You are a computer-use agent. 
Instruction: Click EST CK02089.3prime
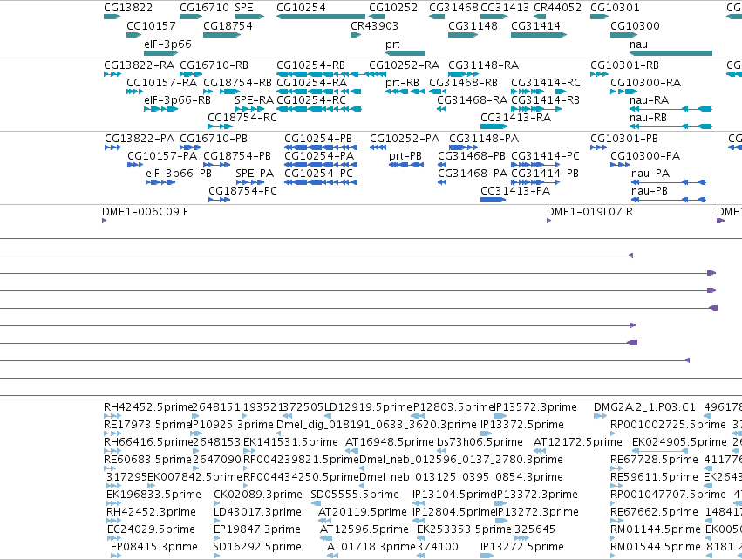(x=258, y=495)
